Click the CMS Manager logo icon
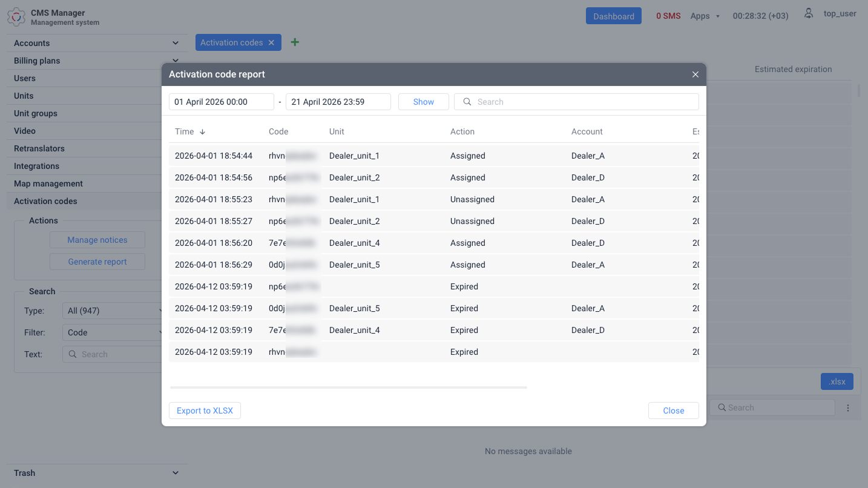The image size is (868, 488). tap(16, 17)
